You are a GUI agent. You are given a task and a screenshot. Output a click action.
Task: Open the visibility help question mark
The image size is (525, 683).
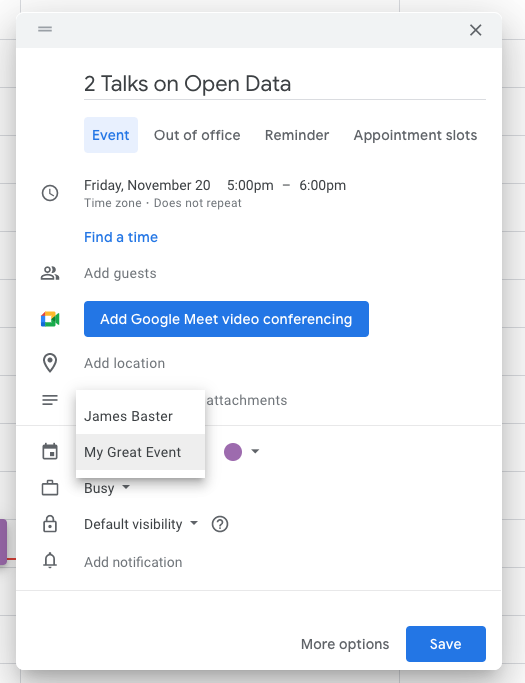(x=220, y=524)
